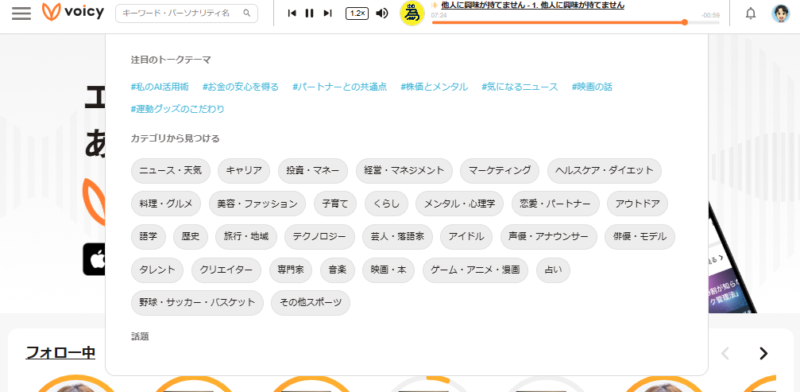Screen dimensions: 800x392
Task: Select the ゲーム・アニメ・漫画 category
Action: pyautogui.click(x=476, y=270)
